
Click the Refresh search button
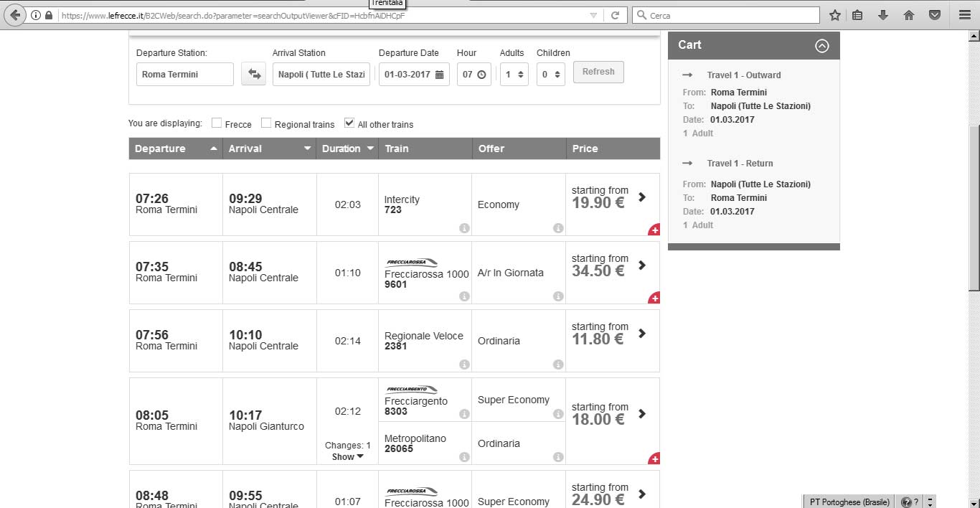click(598, 72)
